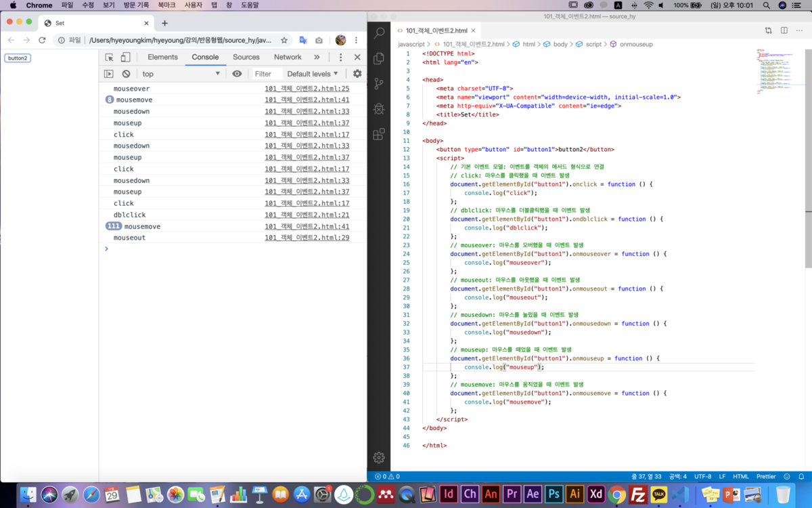Toggle the device toolbar in DevTools

click(x=127, y=57)
